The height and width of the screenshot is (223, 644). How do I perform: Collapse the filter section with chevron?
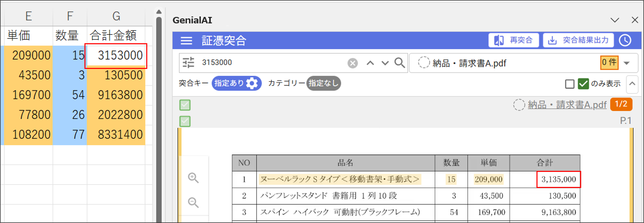pos(632,84)
